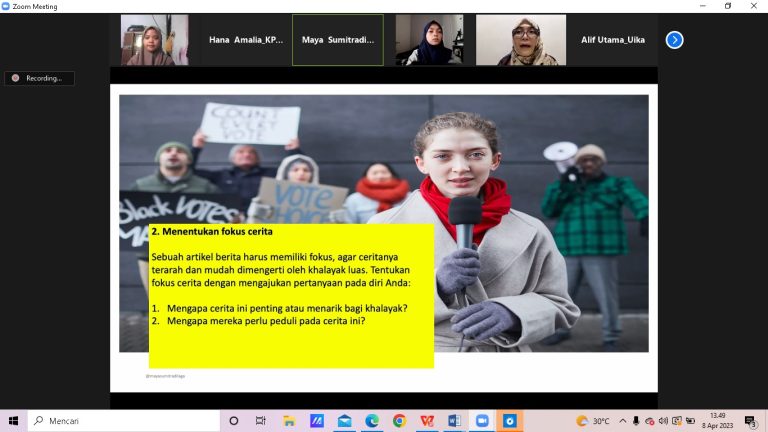Viewport: 768px width, 432px height.
Task: Open the blue-purple slashed app on taskbar
Action: coord(317,421)
